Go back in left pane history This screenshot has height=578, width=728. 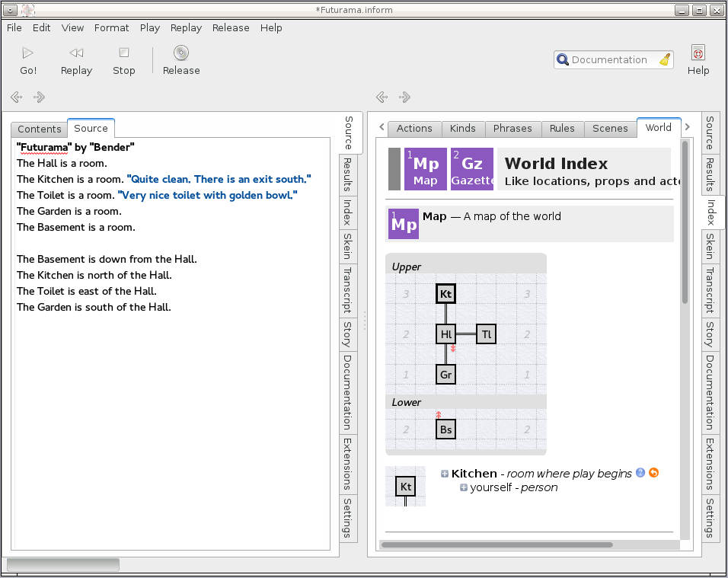pyautogui.click(x=17, y=97)
